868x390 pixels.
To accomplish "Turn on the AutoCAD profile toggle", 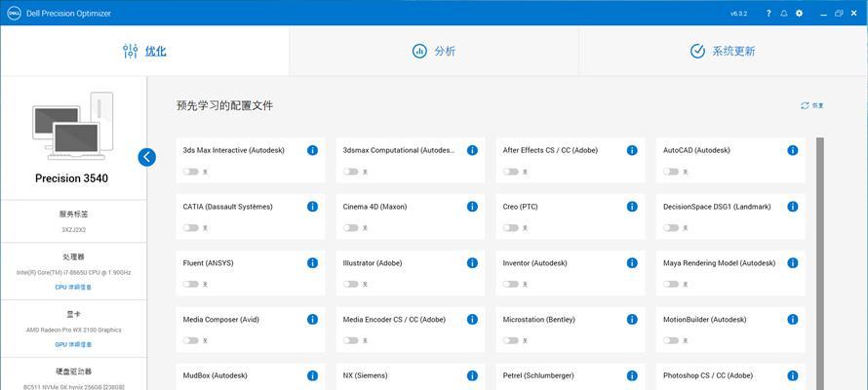I will (x=671, y=172).
